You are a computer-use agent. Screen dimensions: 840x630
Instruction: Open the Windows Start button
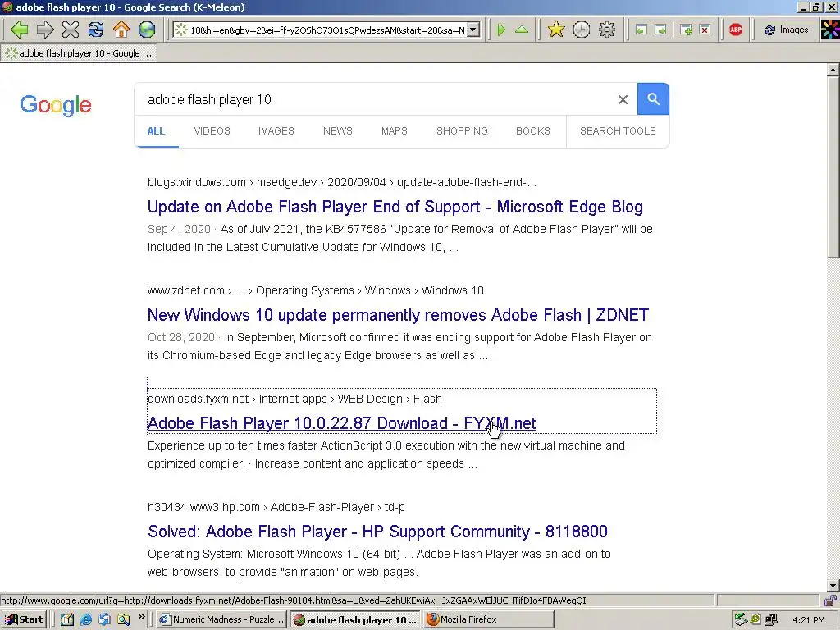tap(24, 619)
